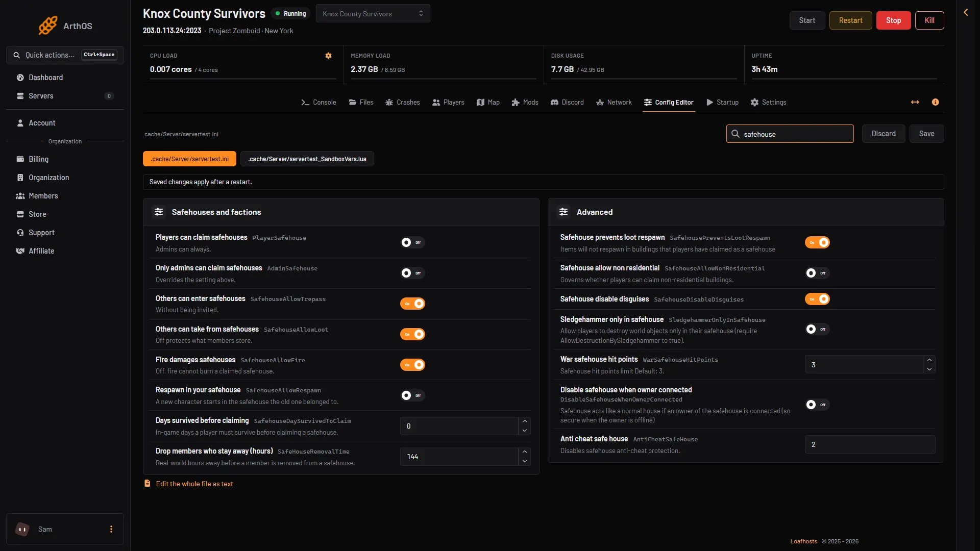Screen dimensions: 980x551
Task: Increase Days survived before claiming value
Action: pos(524,421)
